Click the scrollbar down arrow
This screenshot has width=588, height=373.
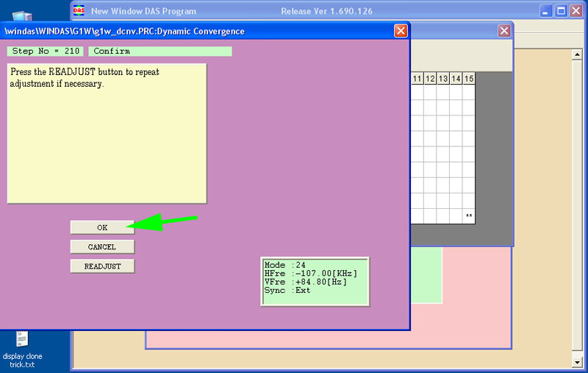point(577,363)
